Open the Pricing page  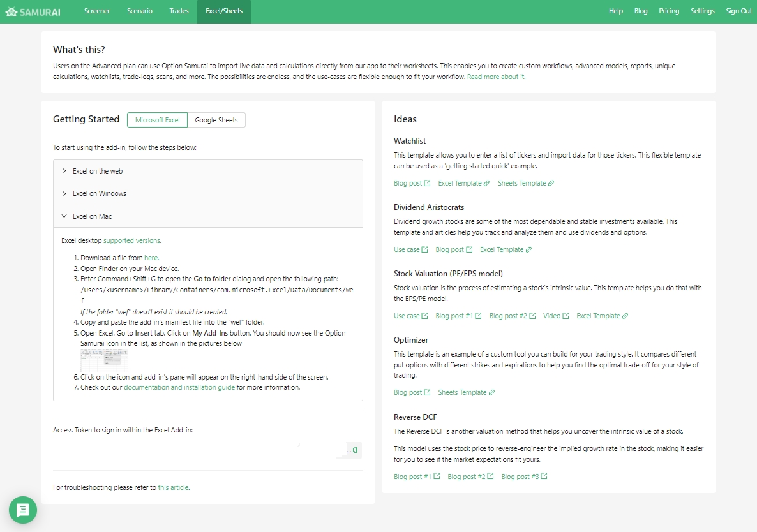pyautogui.click(x=669, y=11)
